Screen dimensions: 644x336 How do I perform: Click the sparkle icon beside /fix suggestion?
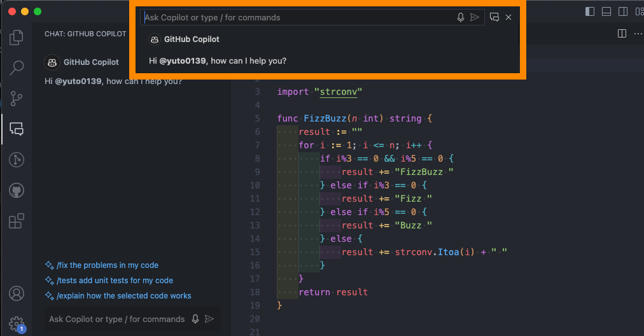49,265
